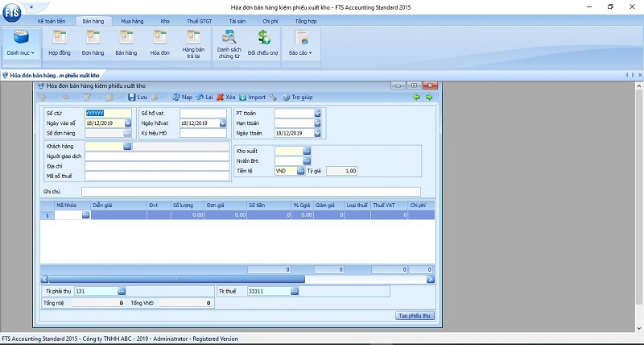This screenshot has width=644, height=345.
Task: Open the Báo cáo ribbon icon
Action: tap(300, 43)
